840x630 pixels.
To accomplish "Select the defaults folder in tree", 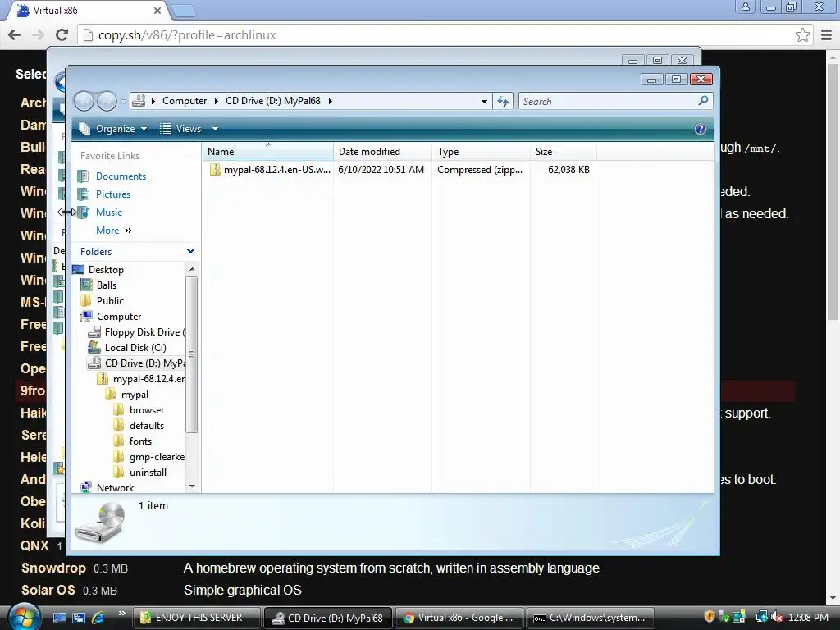I will pos(146,426).
